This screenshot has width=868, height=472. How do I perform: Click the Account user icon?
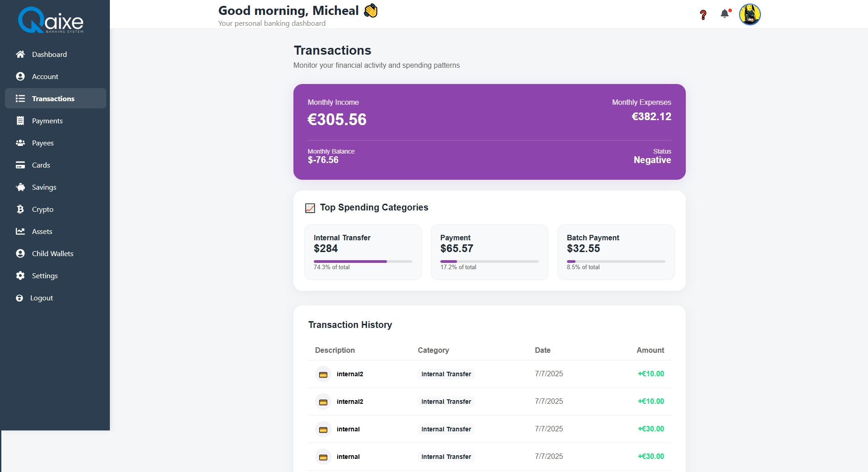(x=20, y=76)
